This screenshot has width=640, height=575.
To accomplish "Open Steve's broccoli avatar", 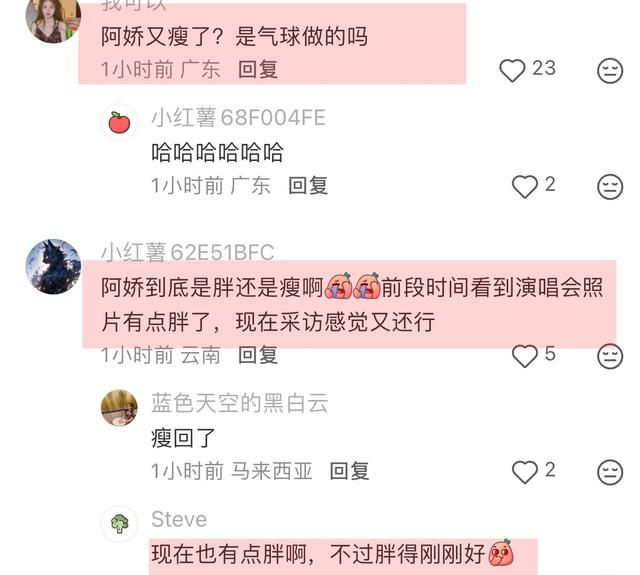I will pos(119,524).
